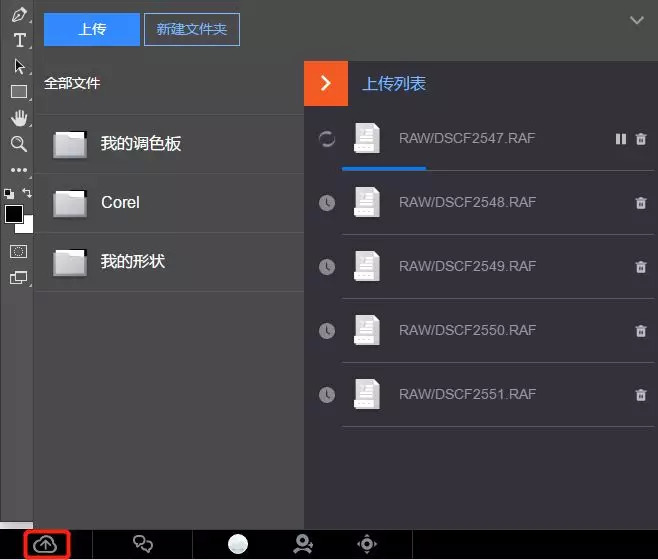Pause the DSCF2547.RAF upload
The width and height of the screenshot is (658, 560).
coord(621,139)
